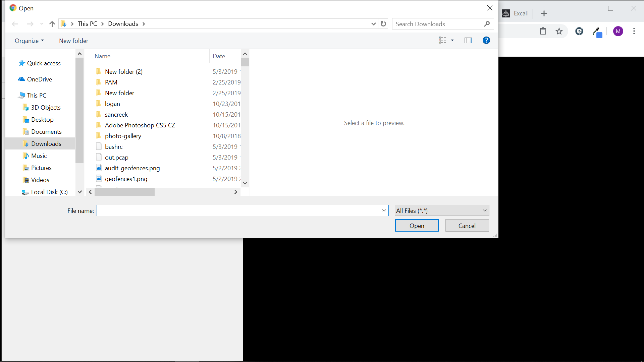Click New folder in the toolbar

point(73,41)
